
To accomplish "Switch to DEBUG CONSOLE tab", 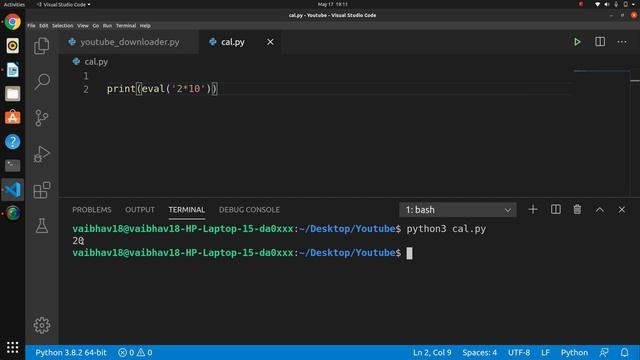I will (x=249, y=210).
